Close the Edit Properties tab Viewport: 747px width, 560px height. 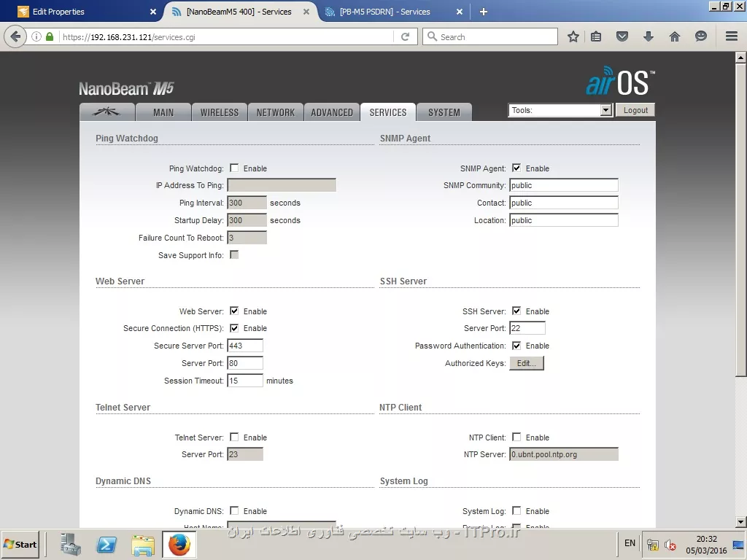[153, 12]
